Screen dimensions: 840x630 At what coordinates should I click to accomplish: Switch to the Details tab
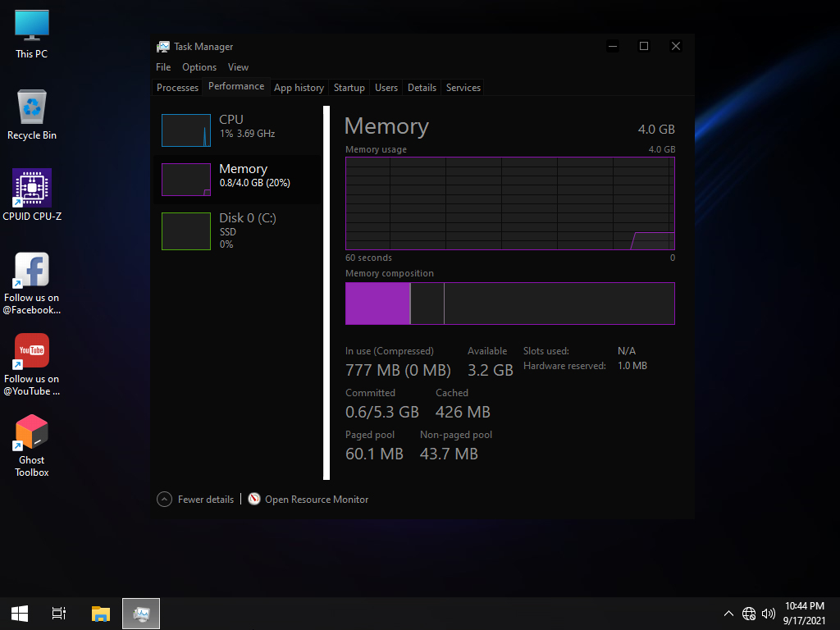(422, 87)
